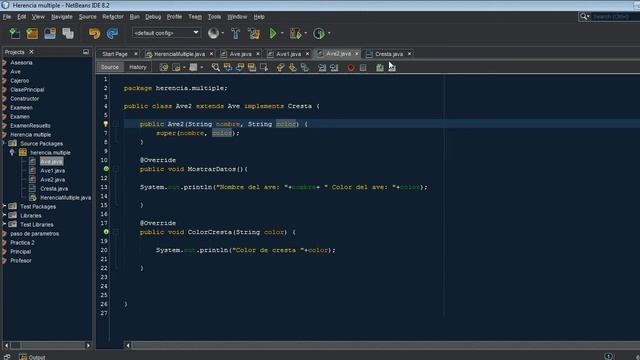
Task: Select the Profesor project
Action: pos(21,260)
